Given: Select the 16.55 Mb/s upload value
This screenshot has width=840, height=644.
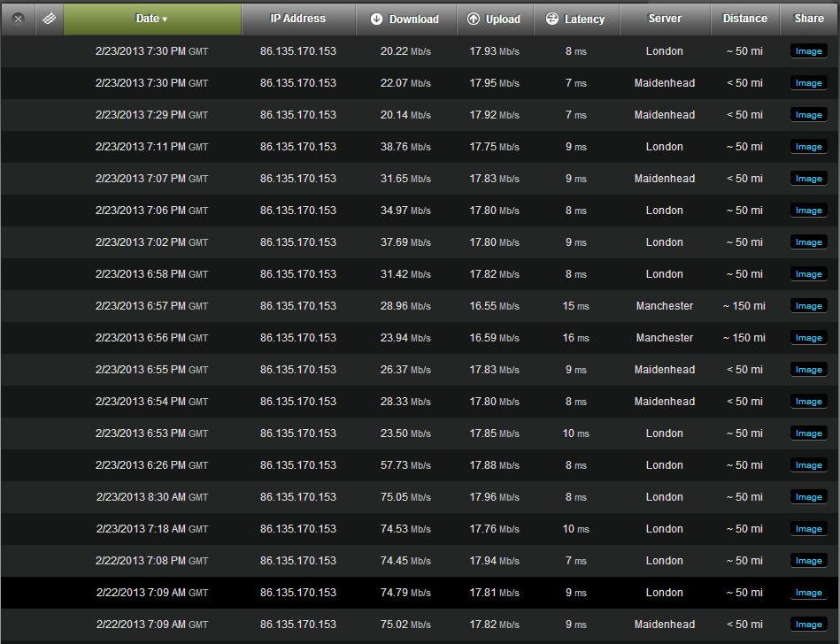Looking at the screenshot, I should 495,306.
